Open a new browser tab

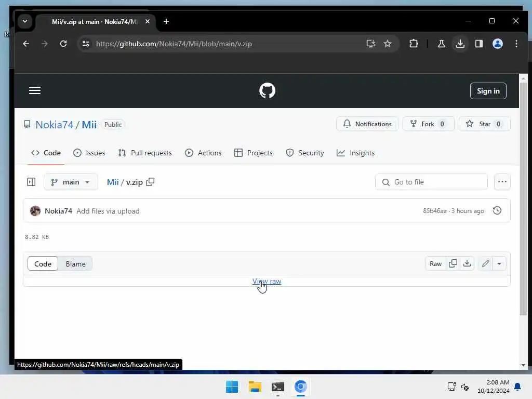[x=166, y=21]
